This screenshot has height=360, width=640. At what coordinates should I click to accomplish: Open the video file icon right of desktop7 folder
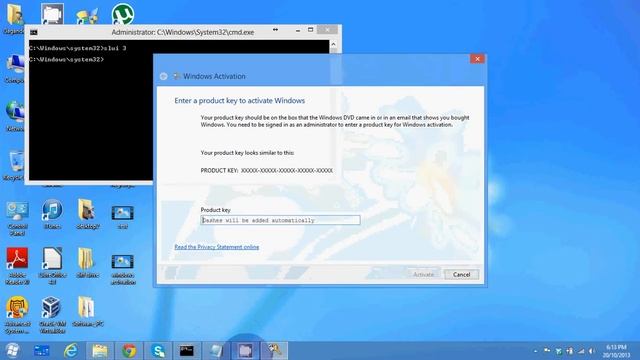(x=122, y=217)
